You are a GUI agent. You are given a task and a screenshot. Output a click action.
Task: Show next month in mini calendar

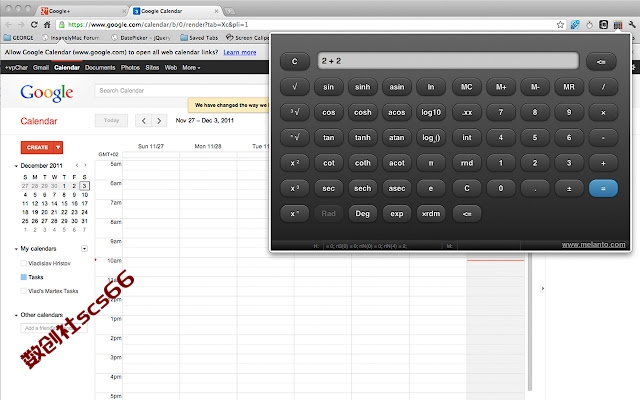pyautogui.click(x=85, y=165)
